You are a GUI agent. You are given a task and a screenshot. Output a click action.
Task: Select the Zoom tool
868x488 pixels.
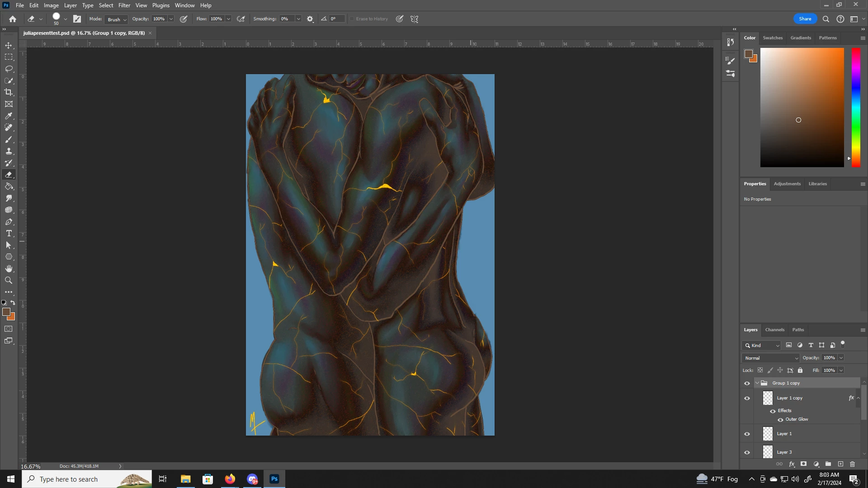pos(9,281)
